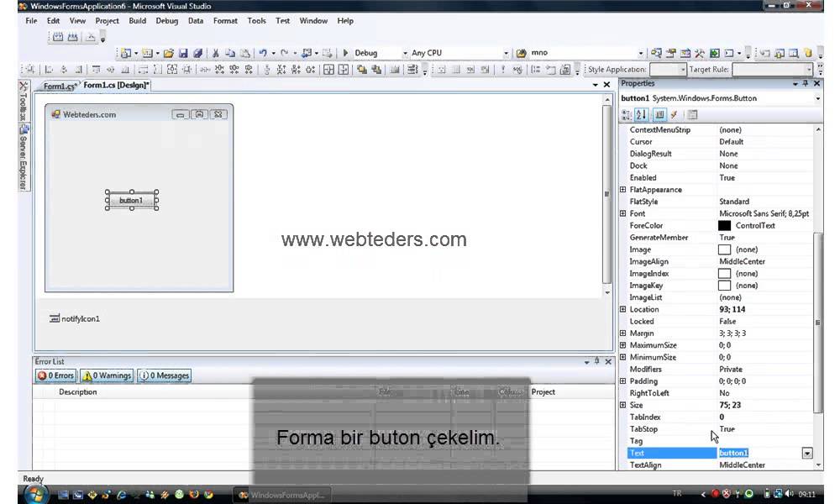Click the Undo arrow icon

tap(263, 53)
